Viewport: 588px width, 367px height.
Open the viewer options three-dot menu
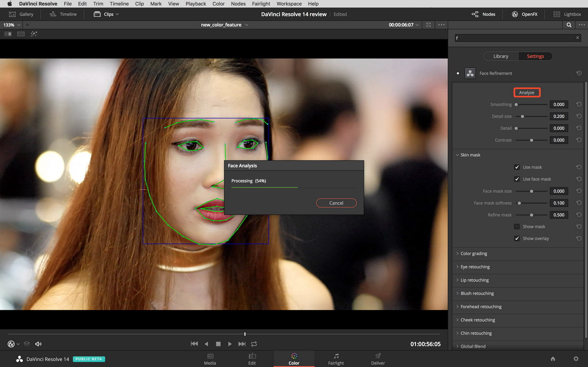coord(441,25)
